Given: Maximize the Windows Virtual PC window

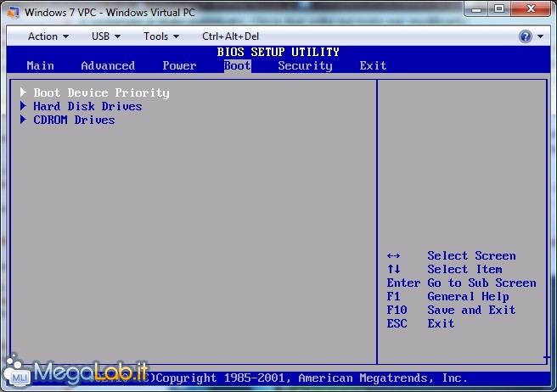Looking at the screenshot, I should tap(499, 8).
